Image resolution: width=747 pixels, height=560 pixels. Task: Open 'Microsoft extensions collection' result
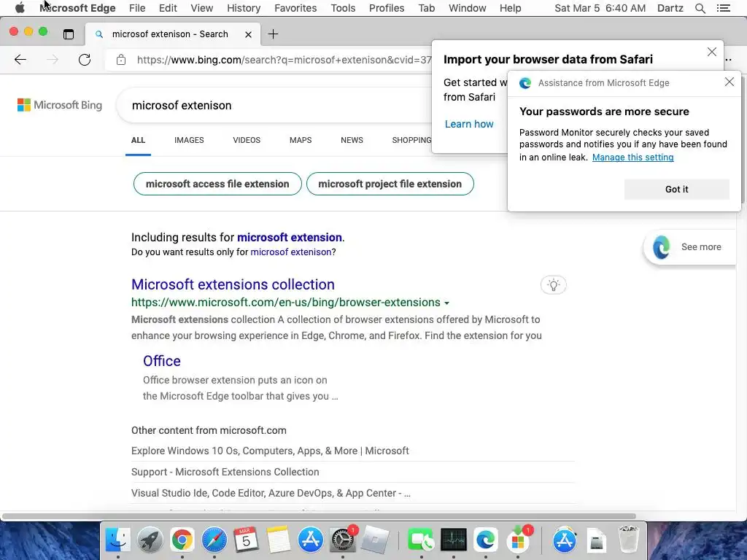click(233, 284)
